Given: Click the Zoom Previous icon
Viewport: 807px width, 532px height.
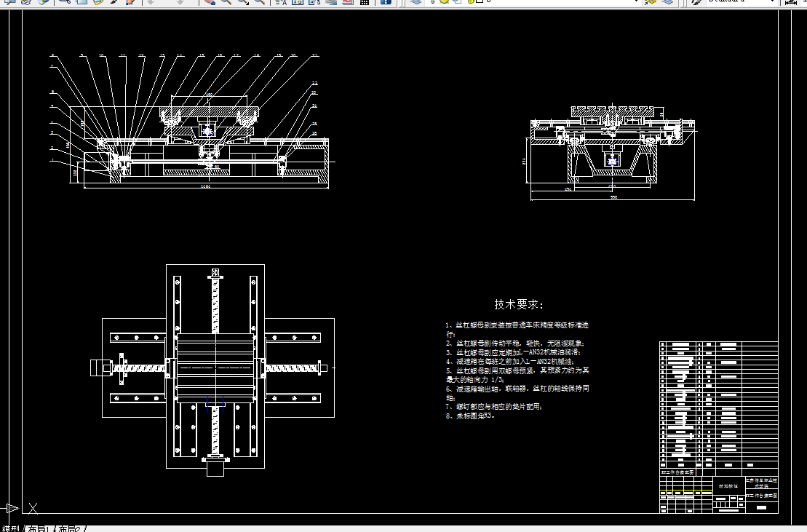Looking at the screenshot, I should 260,3.
